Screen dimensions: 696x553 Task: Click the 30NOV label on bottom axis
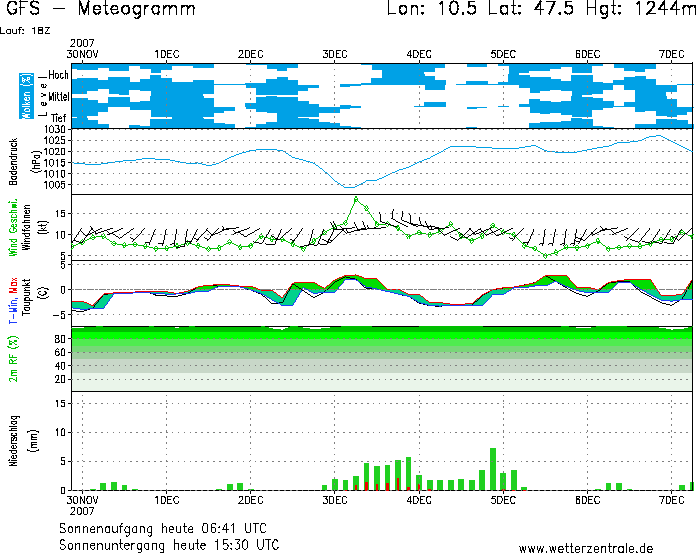point(82,498)
